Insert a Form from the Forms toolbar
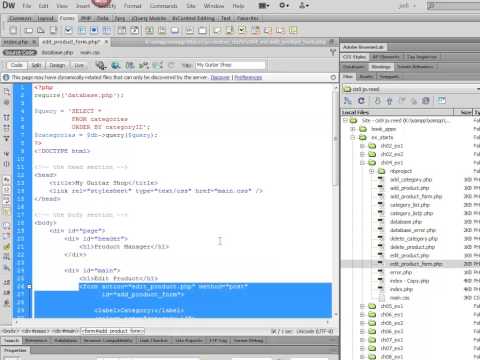Screen dimensions: 480x360 coord(13,30)
